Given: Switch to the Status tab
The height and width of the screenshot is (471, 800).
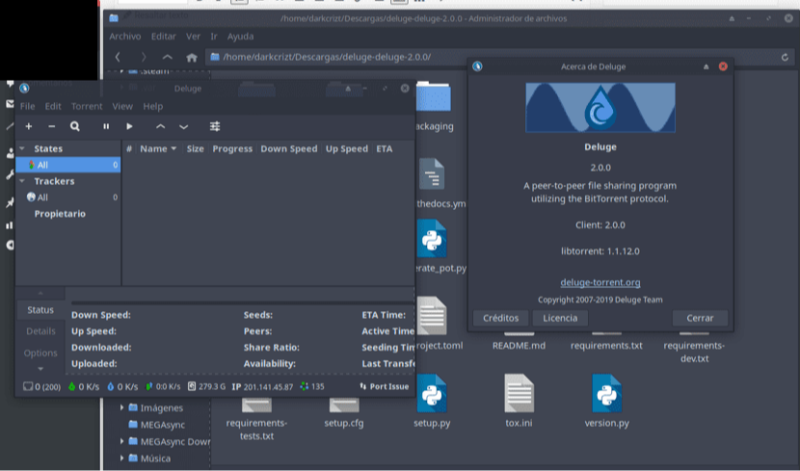Looking at the screenshot, I should point(40,310).
